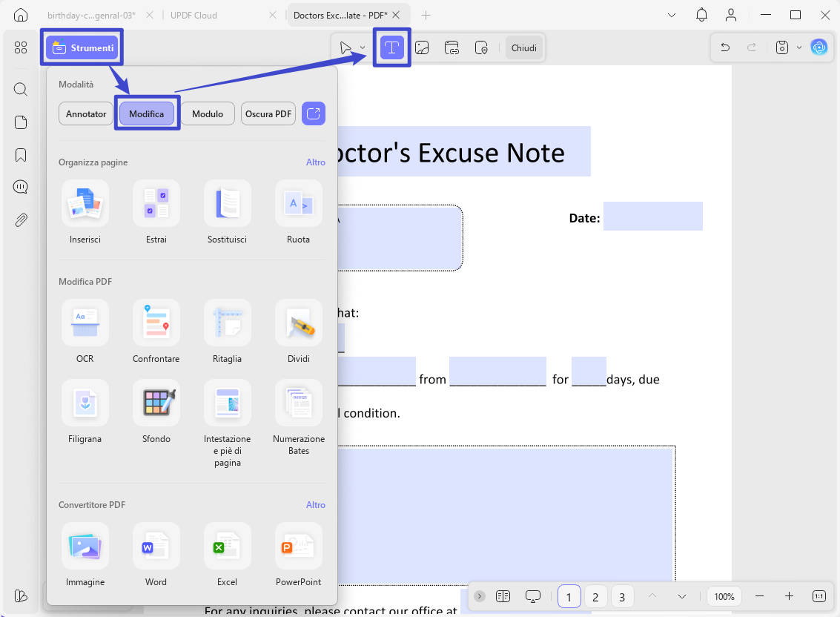The image size is (840, 617).
Task: Undo the last action
Action: click(725, 47)
